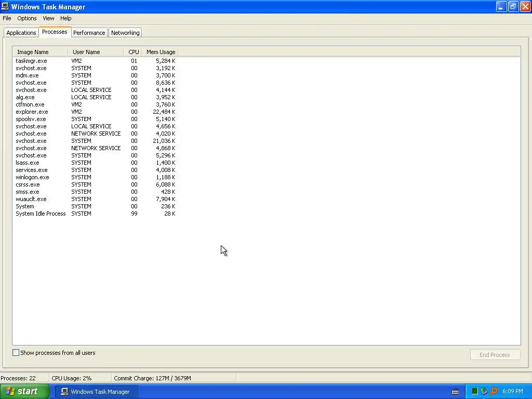The height and width of the screenshot is (399, 532).
Task: Click the 236 K memory value of System
Action: [168, 206]
